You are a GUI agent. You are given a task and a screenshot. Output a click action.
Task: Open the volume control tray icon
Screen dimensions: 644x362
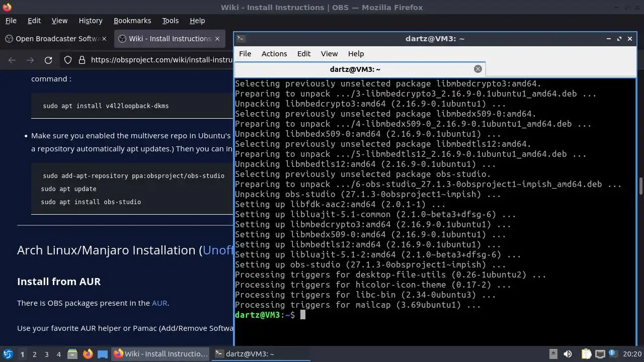point(568,354)
